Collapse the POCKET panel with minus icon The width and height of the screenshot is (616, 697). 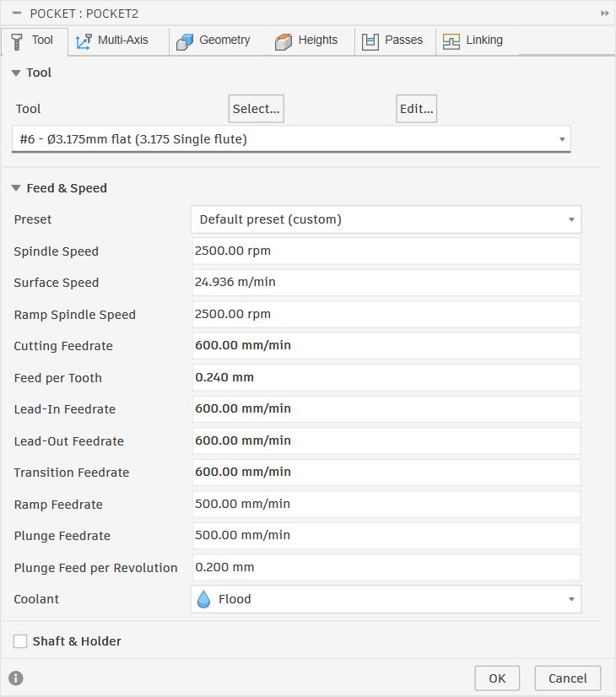tap(17, 14)
